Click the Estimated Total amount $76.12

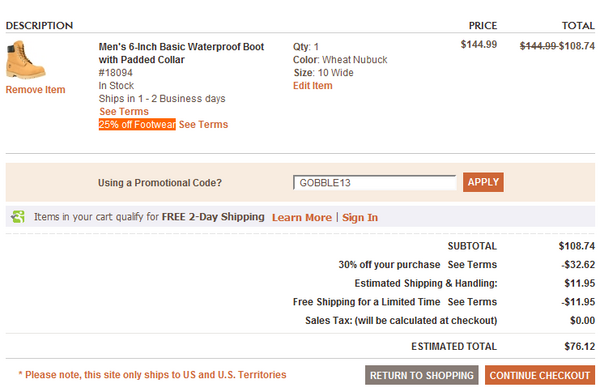point(579,346)
